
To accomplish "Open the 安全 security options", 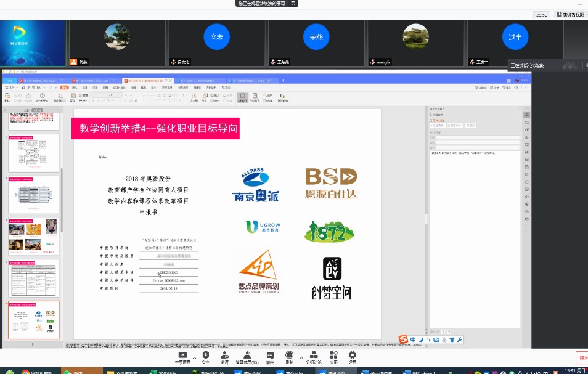I will tap(206, 356).
